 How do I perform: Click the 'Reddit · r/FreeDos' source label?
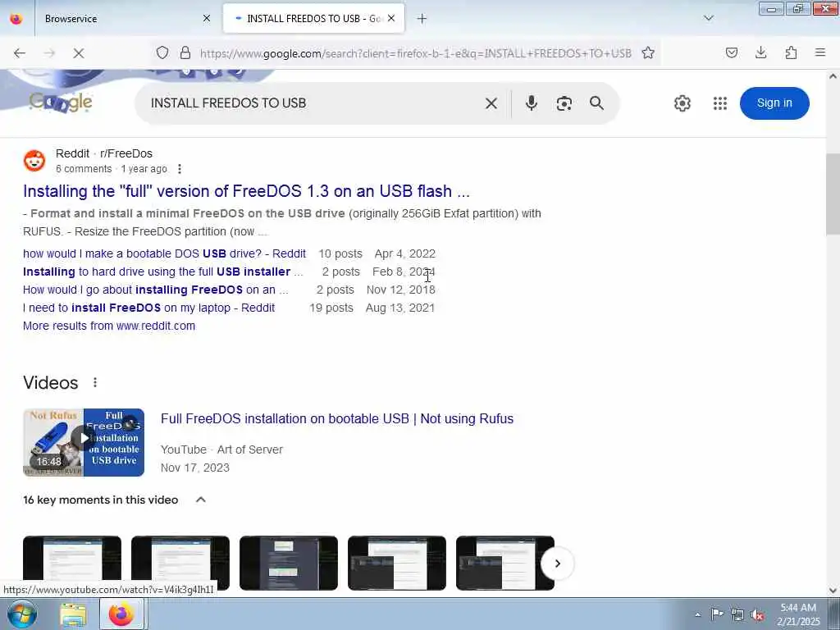104,153
